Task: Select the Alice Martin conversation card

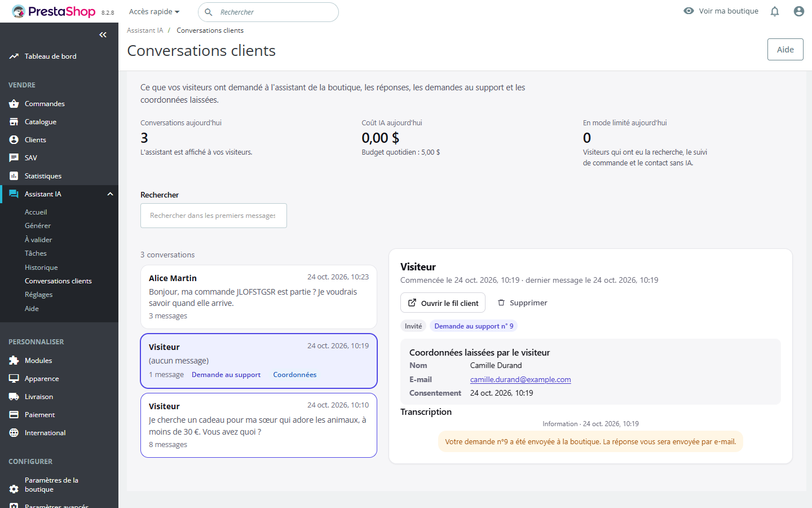Action: coord(259,297)
